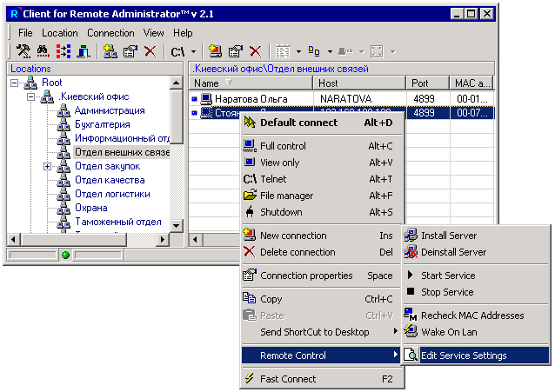Collapse the Root tree node
The height and width of the screenshot is (392, 555).
point(14,83)
